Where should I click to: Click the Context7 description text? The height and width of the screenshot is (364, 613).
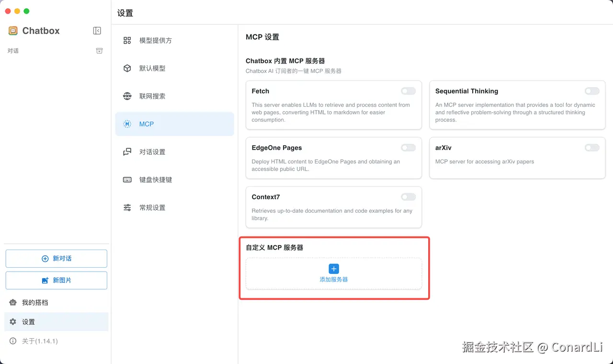tap(332, 214)
